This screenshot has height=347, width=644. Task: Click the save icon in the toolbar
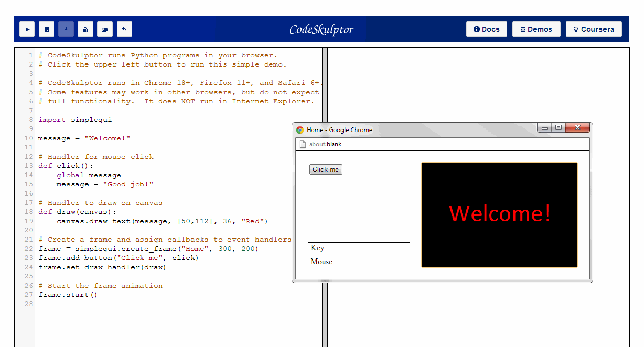tap(47, 29)
